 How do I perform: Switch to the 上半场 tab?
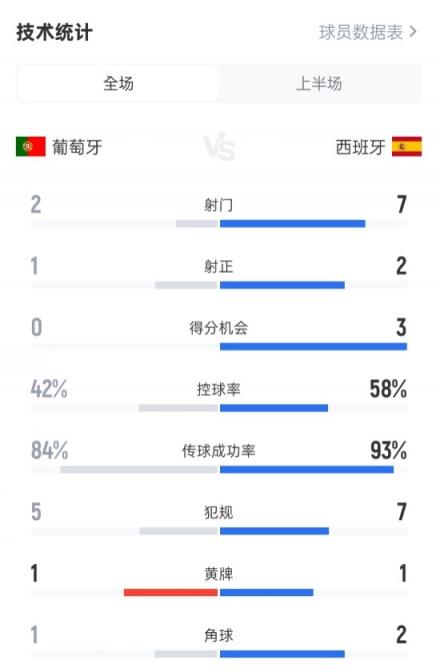coord(319,83)
